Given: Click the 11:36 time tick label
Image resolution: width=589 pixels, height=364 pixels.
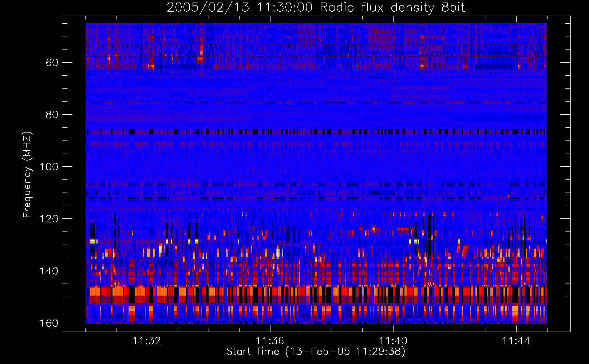Looking at the screenshot, I should coord(270,341).
